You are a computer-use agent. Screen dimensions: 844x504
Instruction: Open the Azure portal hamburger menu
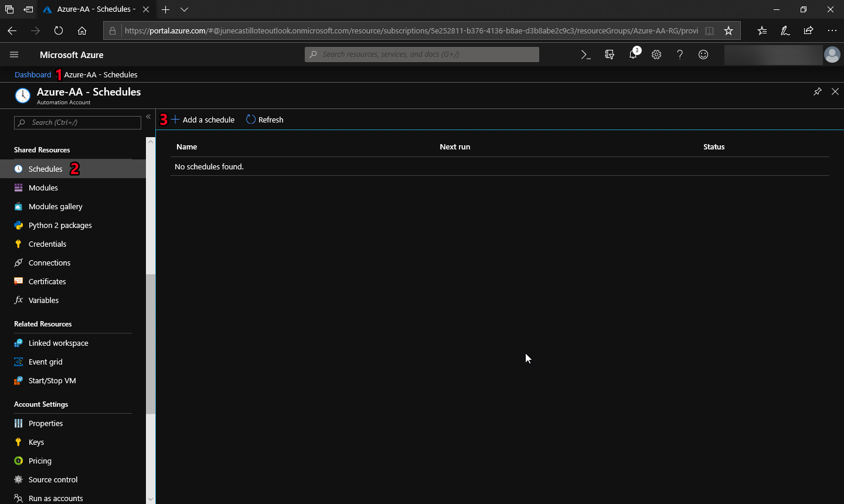click(14, 55)
